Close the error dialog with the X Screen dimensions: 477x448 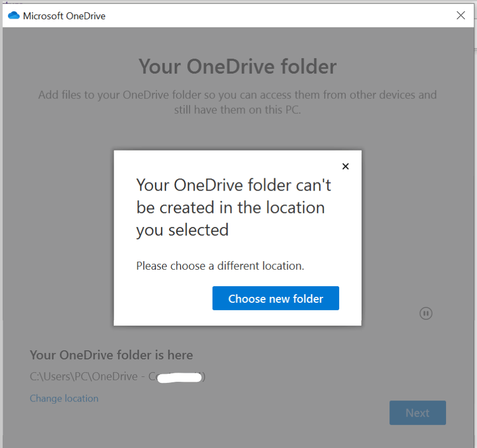[x=345, y=167]
